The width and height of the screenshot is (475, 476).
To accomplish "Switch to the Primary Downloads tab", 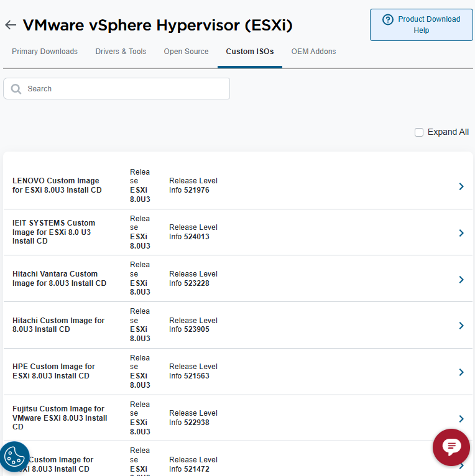I will click(x=45, y=52).
